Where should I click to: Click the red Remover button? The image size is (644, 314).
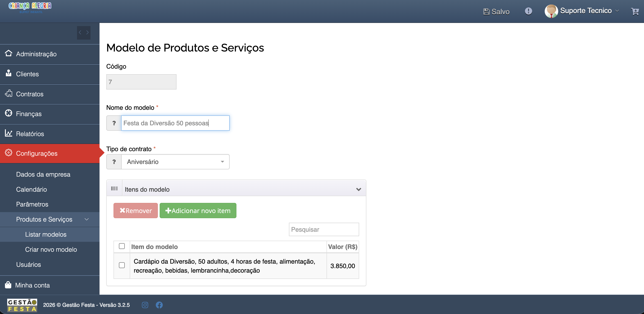(136, 210)
